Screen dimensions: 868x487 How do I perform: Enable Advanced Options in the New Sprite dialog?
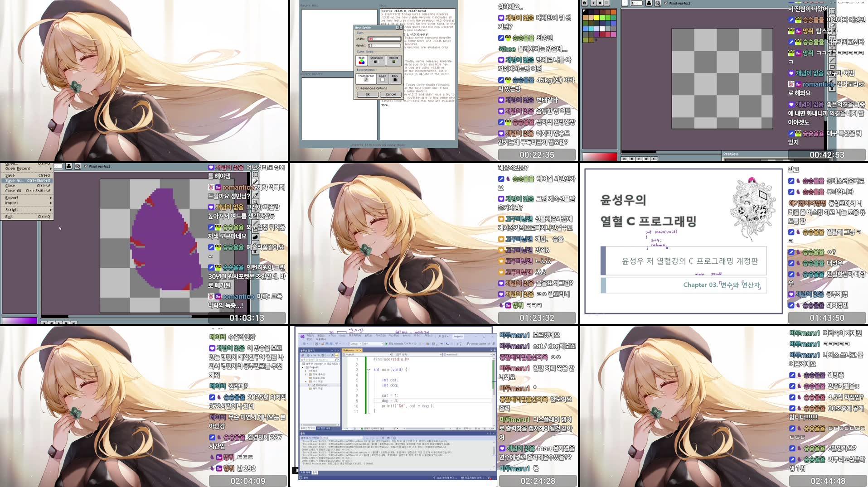coord(358,88)
